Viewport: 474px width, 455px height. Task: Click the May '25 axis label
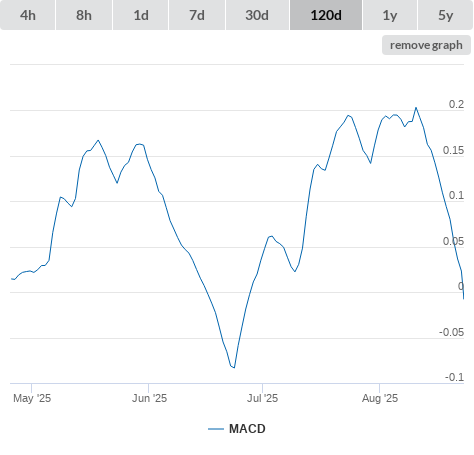pyautogui.click(x=32, y=398)
